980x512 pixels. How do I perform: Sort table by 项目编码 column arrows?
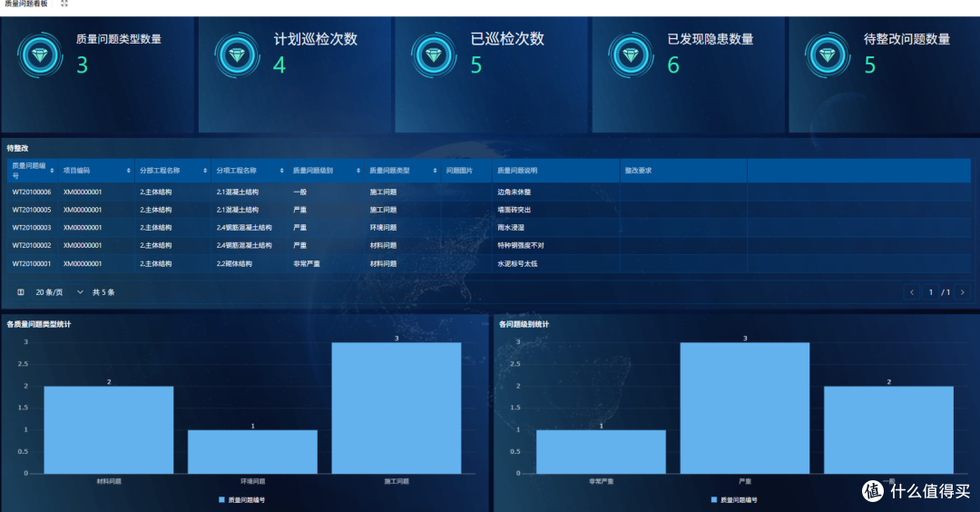[x=129, y=171]
